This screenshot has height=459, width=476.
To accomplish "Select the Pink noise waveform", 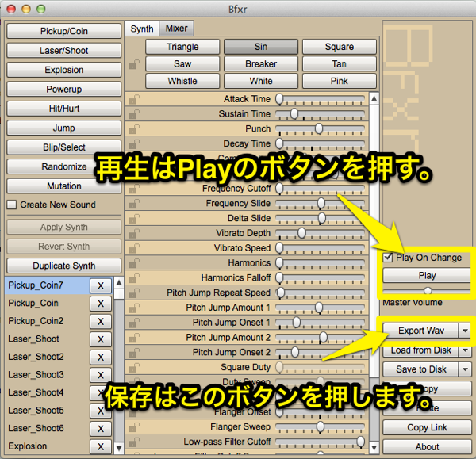I will point(340,82).
